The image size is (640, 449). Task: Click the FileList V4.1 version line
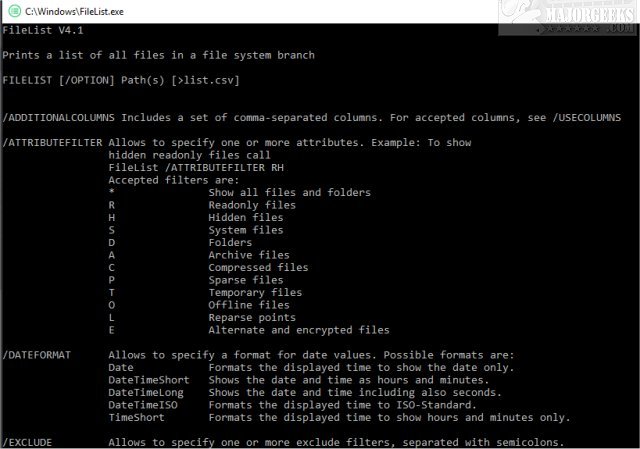pyautogui.click(x=38, y=32)
